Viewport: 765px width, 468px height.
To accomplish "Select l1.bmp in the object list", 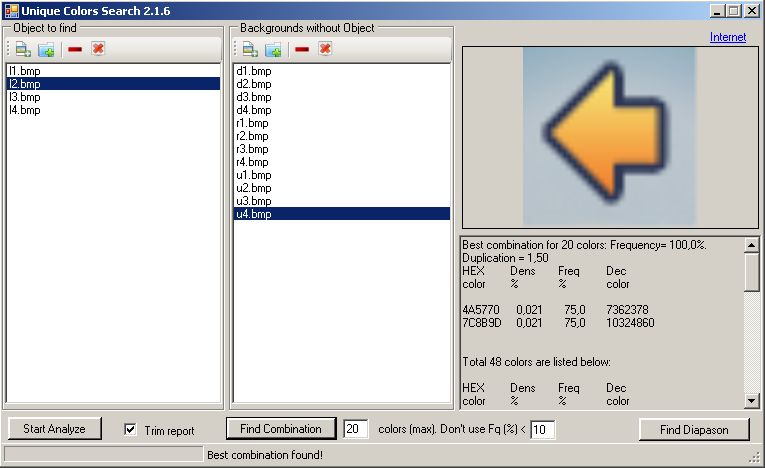I will (x=25, y=72).
